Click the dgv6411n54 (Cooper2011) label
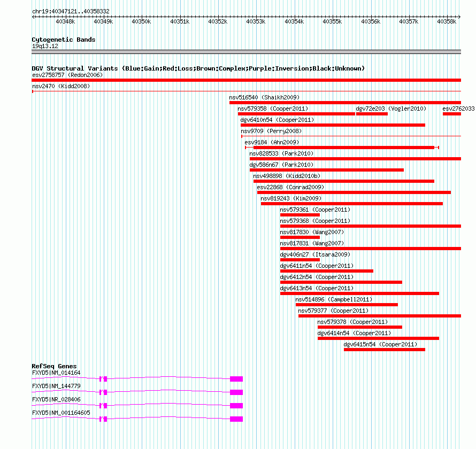Image resolution: width=476 pixels, height=449 pixels. [x=317, y=266]
